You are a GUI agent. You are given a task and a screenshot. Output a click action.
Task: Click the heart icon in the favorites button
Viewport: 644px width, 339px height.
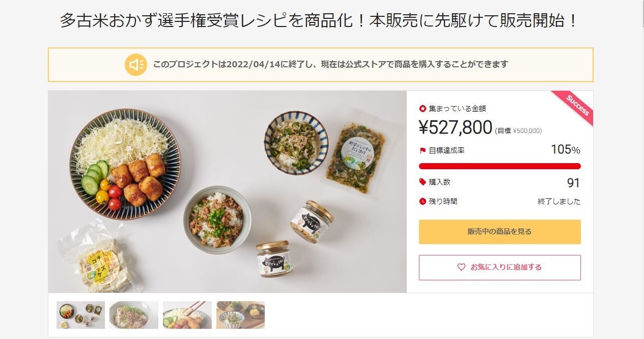pyautogui.click(x=461, y=267)
